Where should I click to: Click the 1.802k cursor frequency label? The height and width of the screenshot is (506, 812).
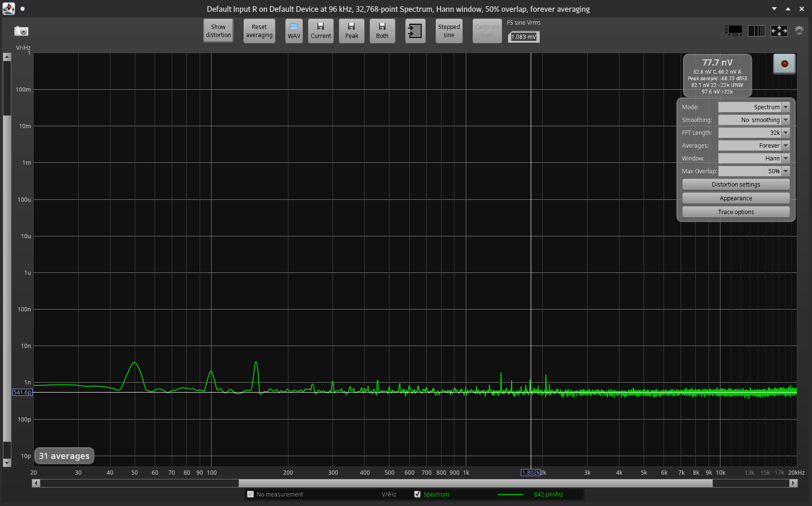[x=530, y=472]
